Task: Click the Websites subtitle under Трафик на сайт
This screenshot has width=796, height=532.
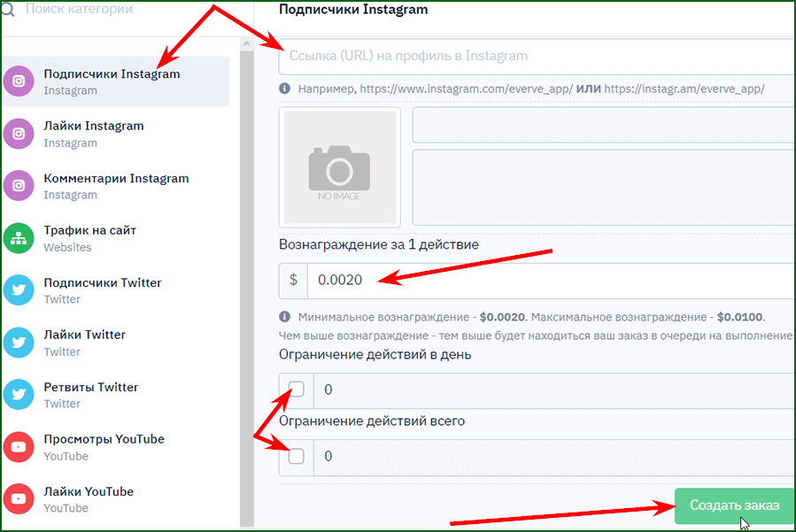Action: point(67,247)
